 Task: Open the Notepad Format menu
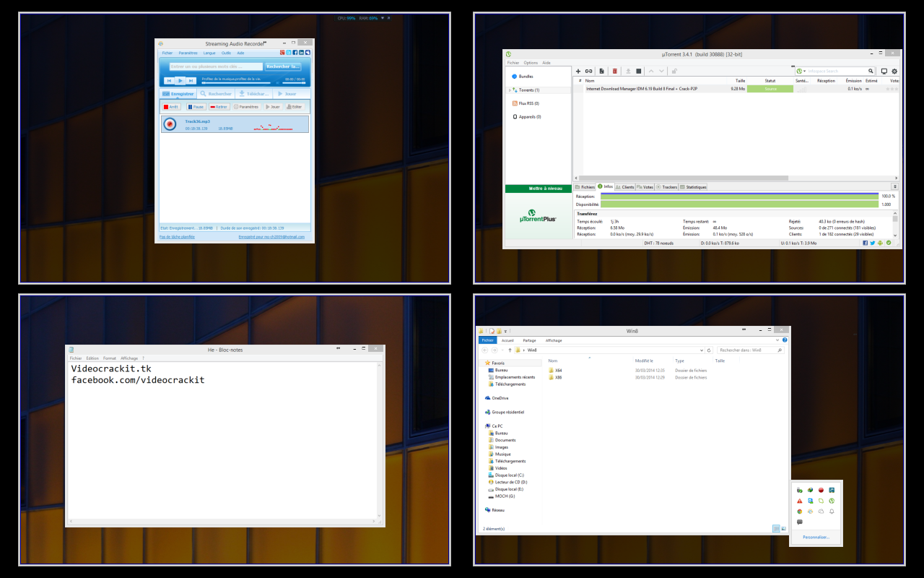coord(109,358)
